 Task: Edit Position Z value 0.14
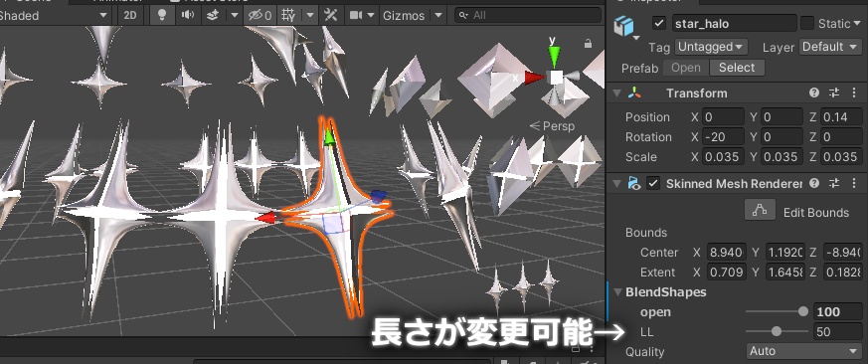point(841,117)
